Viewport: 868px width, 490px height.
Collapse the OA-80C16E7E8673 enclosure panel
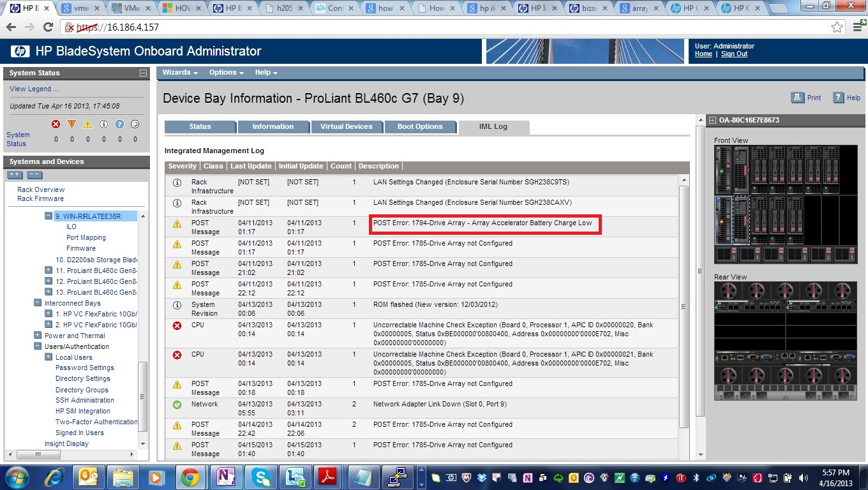click(712, 120)
